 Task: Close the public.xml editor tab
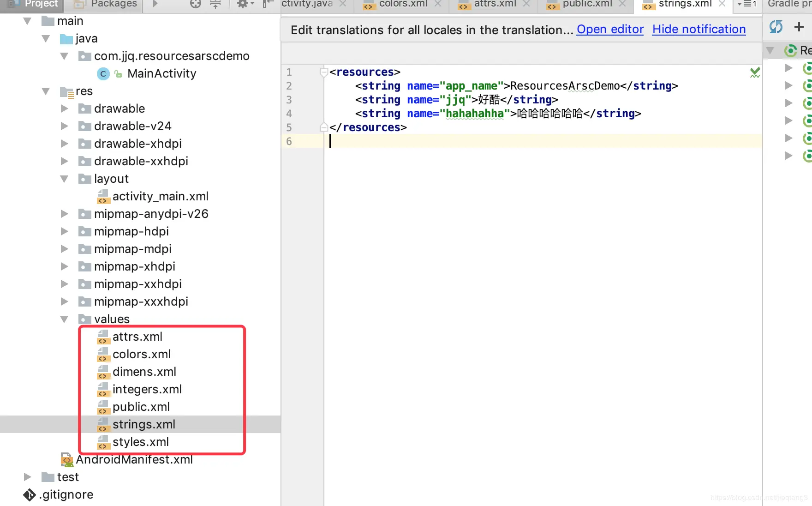click(x=622, y=4)
